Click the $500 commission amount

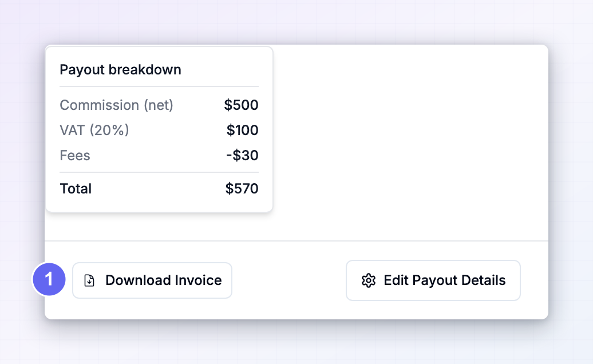[241, 105]
